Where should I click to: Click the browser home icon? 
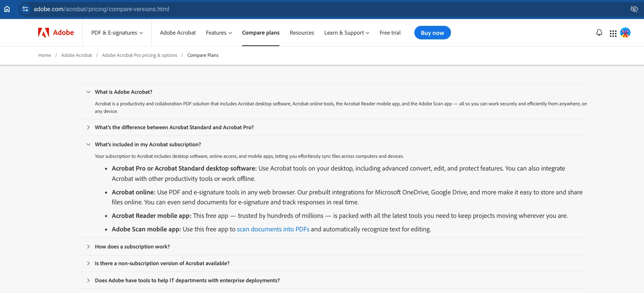click(7, 9)
